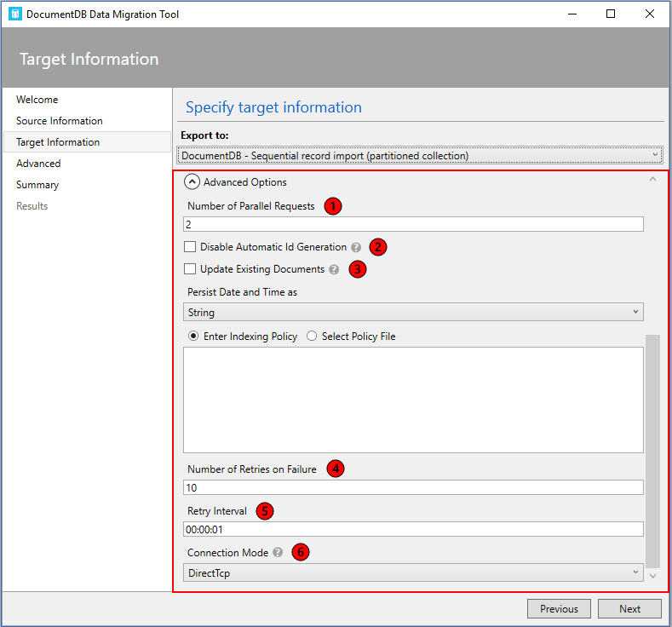Click help icon beside Connection Mode
672x627 pixels.
(x=278, y=552)
